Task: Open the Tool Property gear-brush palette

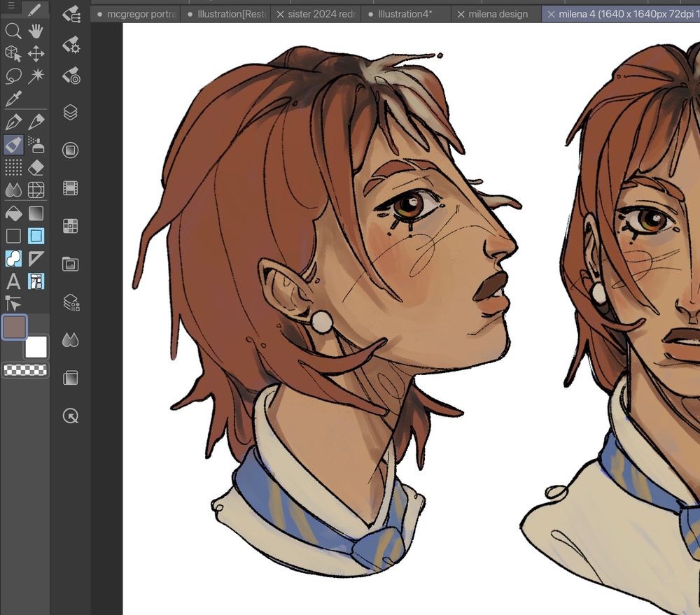Action: point(71,45)
